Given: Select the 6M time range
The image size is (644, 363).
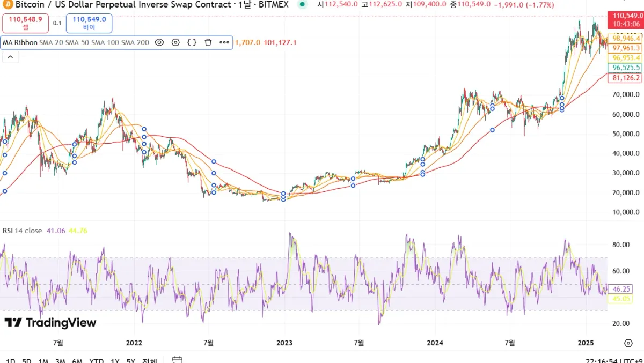Looking at the screenshot, I should tap(77, 360).
